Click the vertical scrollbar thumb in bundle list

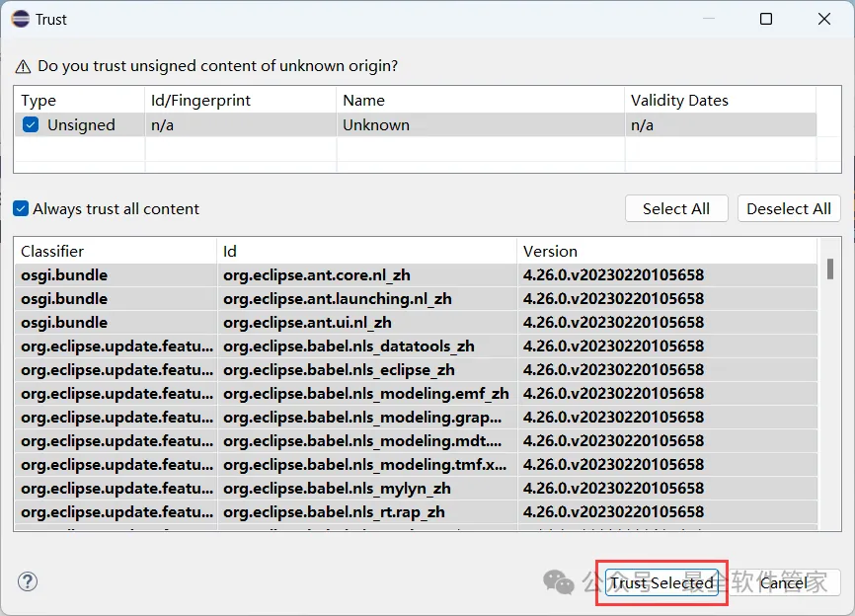tap(830, 269)
